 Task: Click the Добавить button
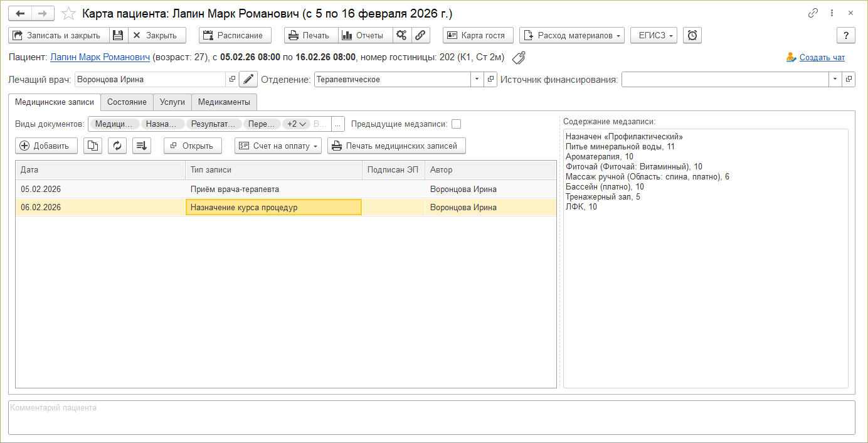[x=46, y=146]
